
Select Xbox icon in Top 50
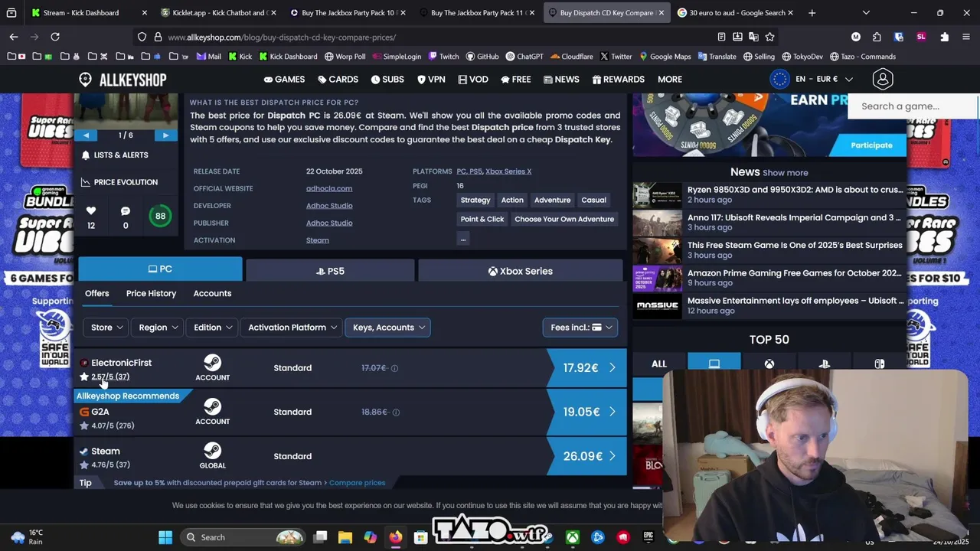pyautogui.click(x=769, y=364)
